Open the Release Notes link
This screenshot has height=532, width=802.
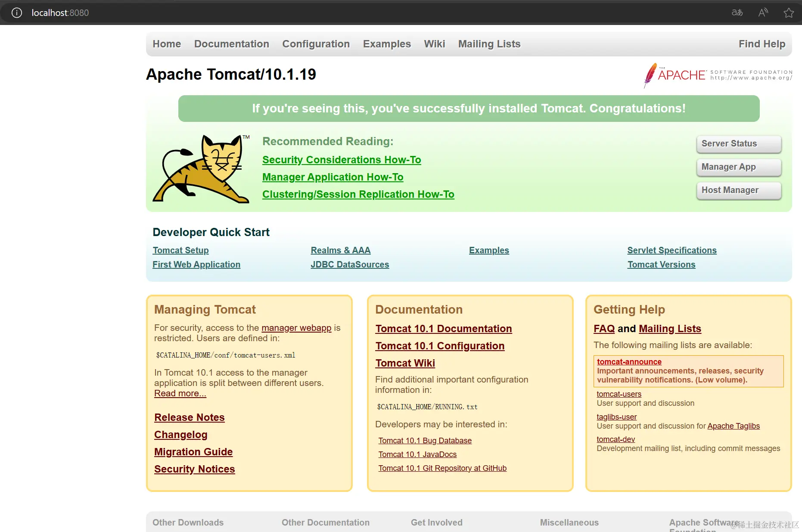[190, 417]
